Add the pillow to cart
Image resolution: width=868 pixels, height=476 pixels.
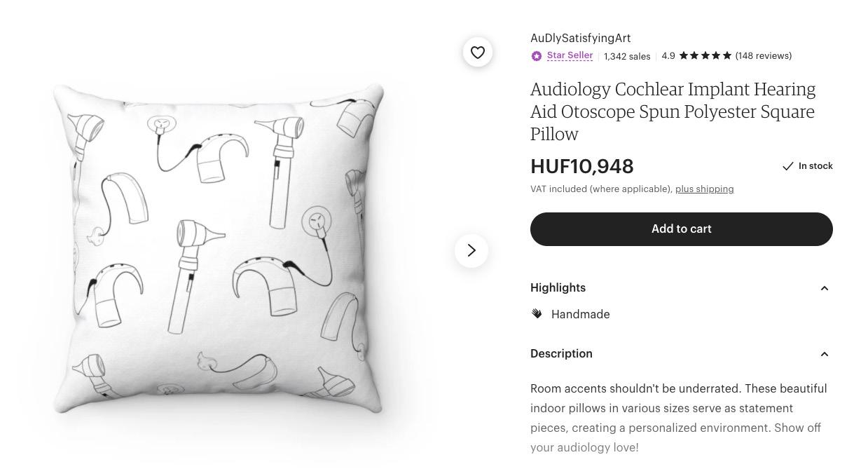coord(682,229)
